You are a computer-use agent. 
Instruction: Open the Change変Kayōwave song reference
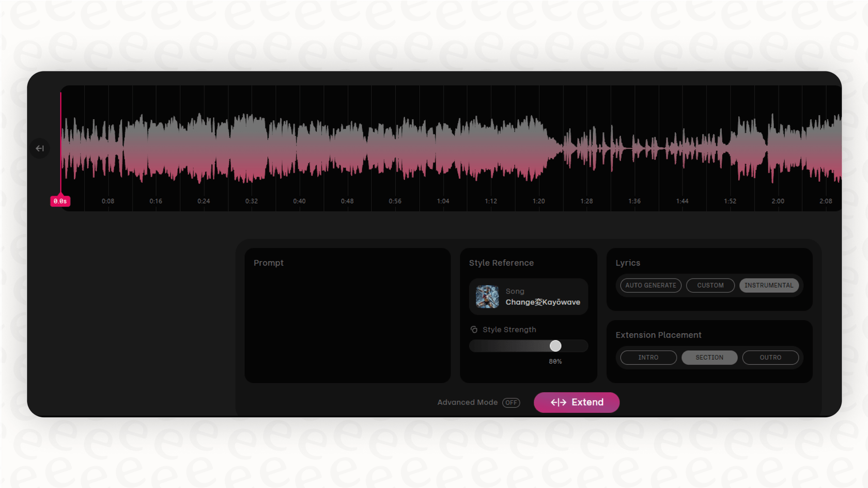(542, 302)
